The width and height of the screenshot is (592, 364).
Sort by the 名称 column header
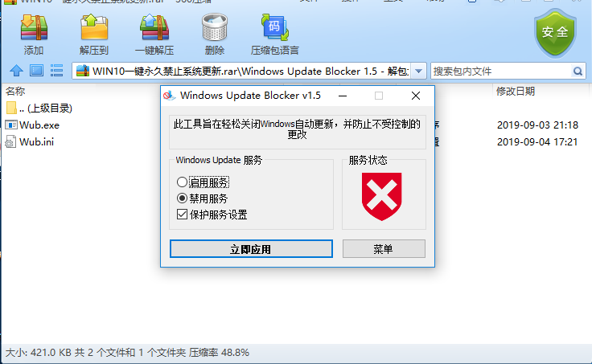coord(15,92)
